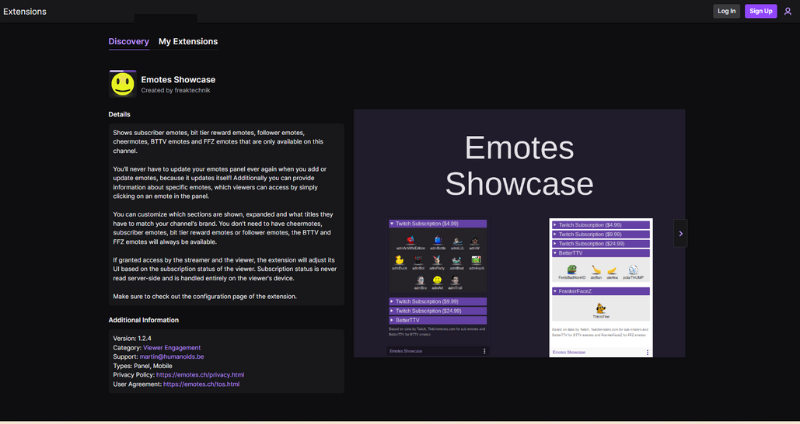800x424 pixels.
Task: Click the Sign Up button
Action: [761, 11]
